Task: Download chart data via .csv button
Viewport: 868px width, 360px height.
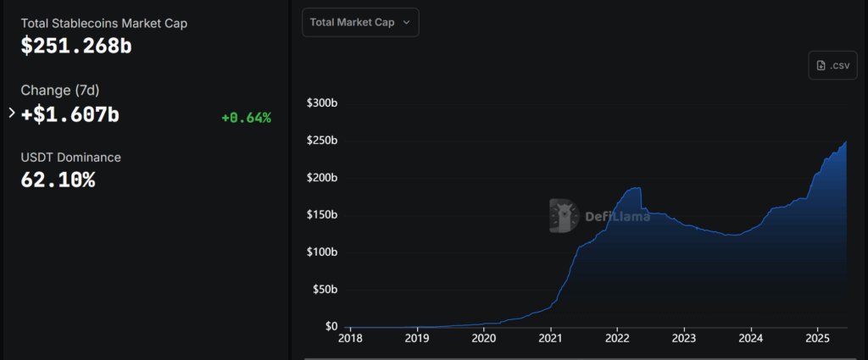Action: pos(832,65)
